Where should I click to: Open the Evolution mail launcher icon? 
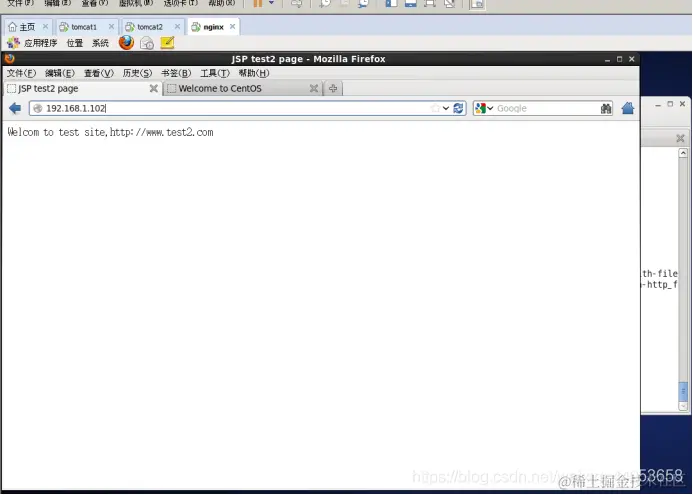147,43
